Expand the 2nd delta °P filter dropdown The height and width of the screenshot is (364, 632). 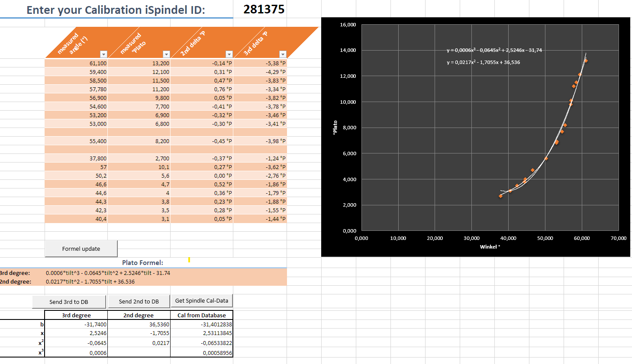coord(229,54)
